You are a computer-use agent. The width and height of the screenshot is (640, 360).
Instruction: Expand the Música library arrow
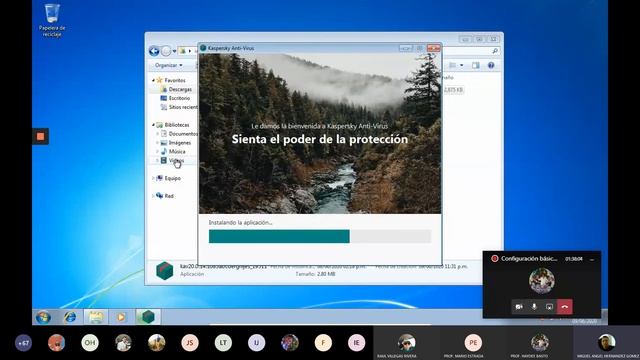click(157, 152)
